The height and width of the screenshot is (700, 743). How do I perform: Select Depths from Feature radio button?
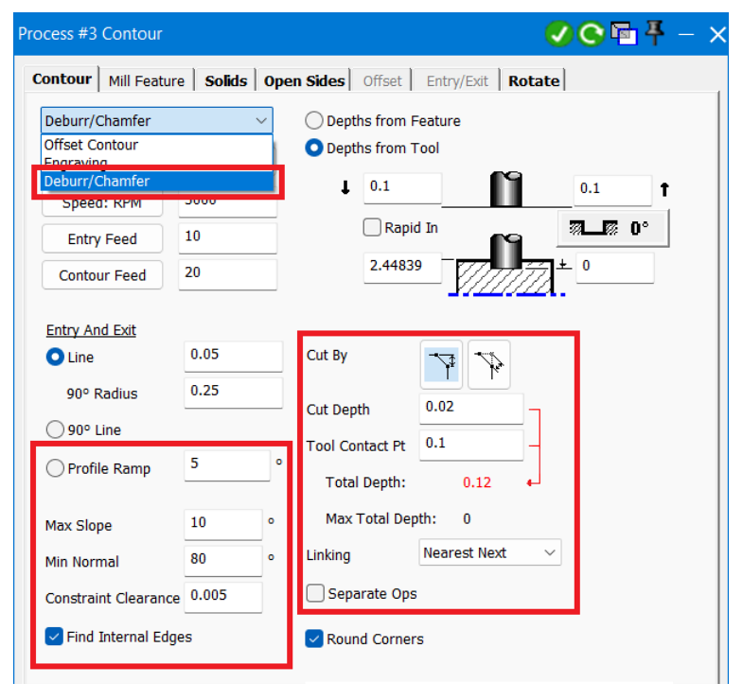[313, 121]
